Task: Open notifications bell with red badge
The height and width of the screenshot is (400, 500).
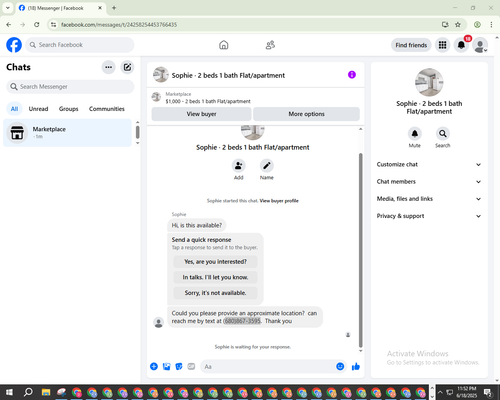Action: click(x=461, y=45)
